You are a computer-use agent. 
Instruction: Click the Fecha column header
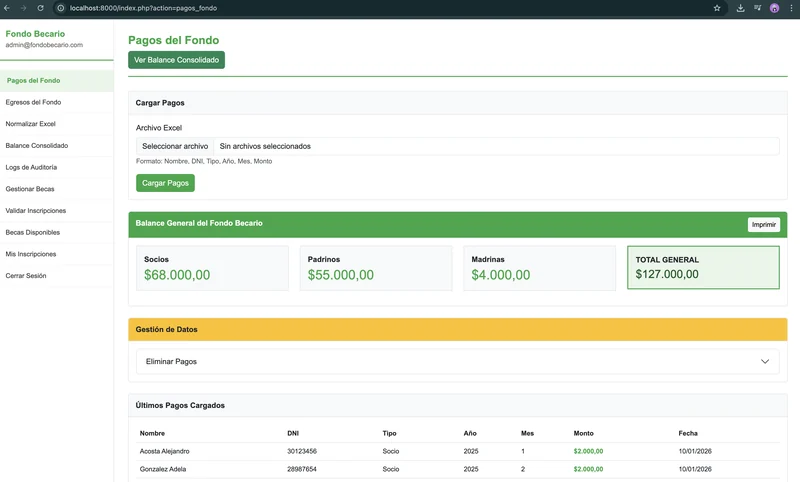pos(688,433)
